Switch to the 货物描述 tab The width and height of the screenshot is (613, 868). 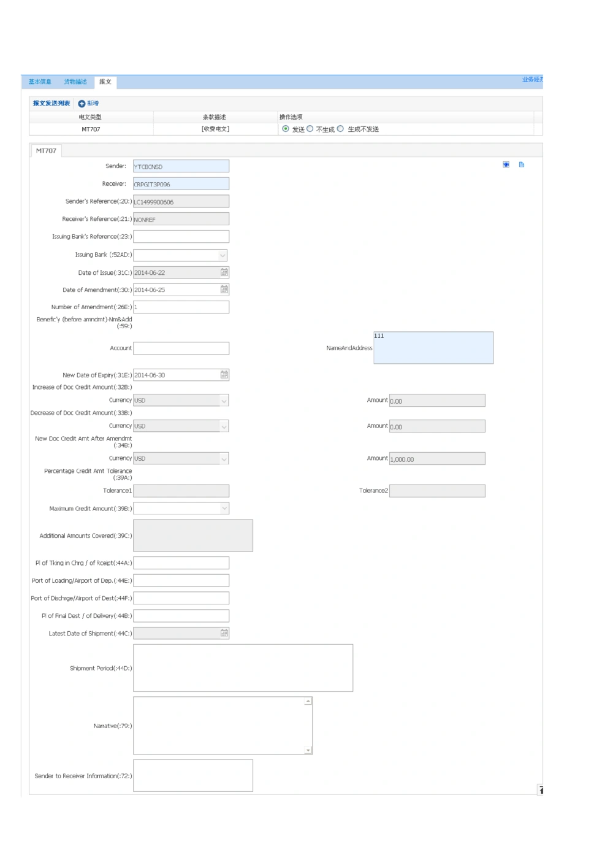pos(75,82)
